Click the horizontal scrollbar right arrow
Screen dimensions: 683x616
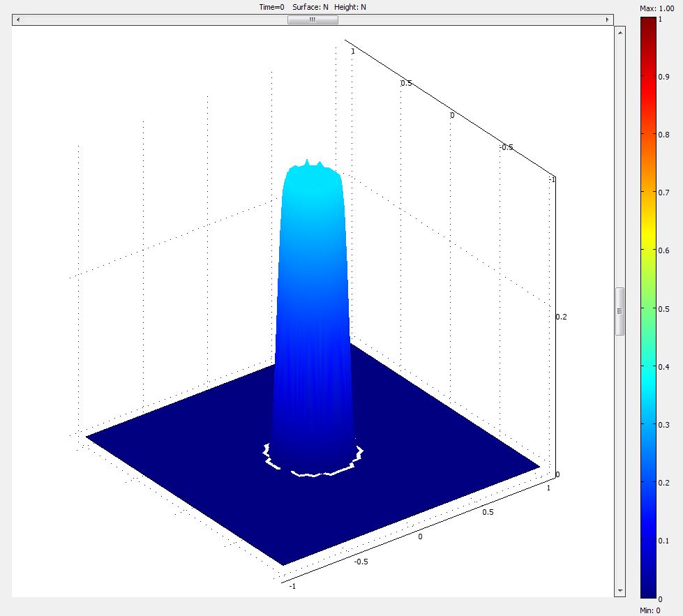(608, 20)
